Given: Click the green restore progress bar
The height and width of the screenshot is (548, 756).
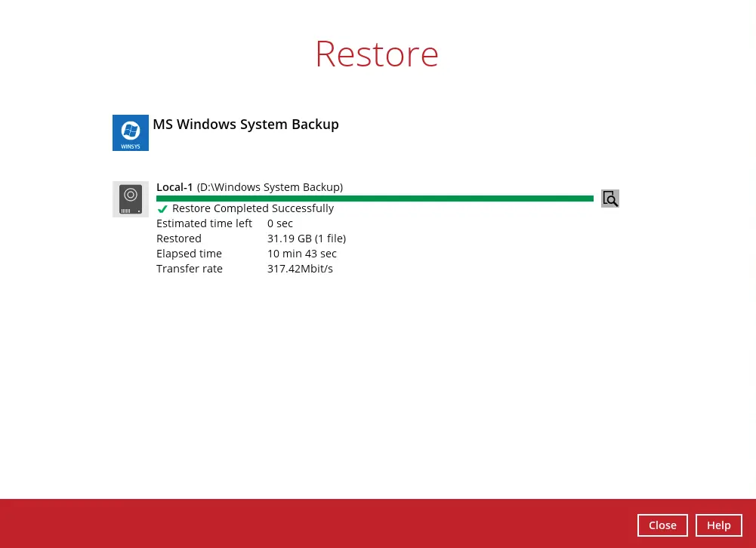Looking at the screenshot, I should point(375,199).
